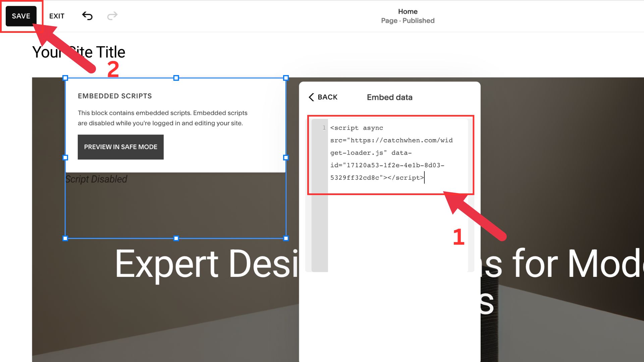This screenshot has height=362, width=644.
Task: Click the 'Expert Desi' hero heading text
Action: click(x=207, y=264)
